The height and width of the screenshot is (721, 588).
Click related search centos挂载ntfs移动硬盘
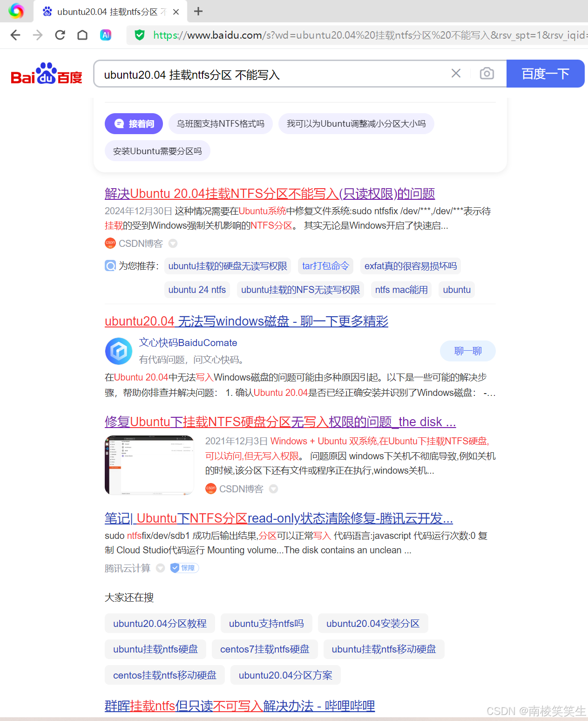coord(165,675)
